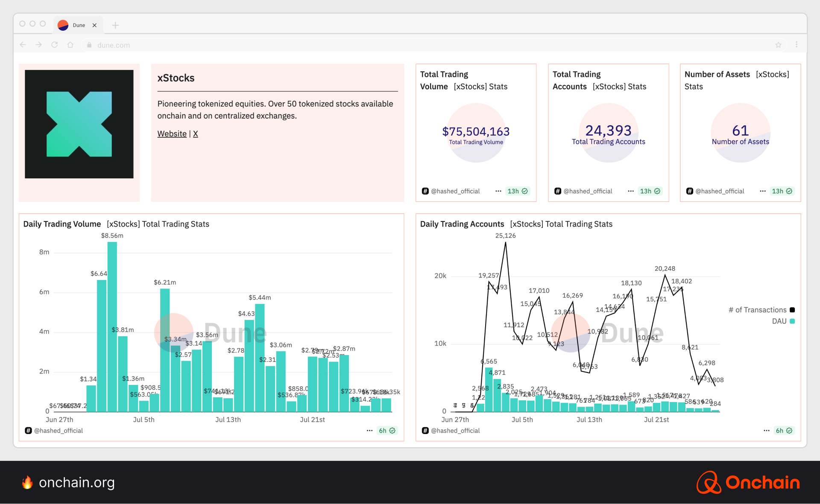Open @hashed_official on Total Trading Volume card
The height and width of the screenshot is (504, 820).
click(x=455, y=191)
